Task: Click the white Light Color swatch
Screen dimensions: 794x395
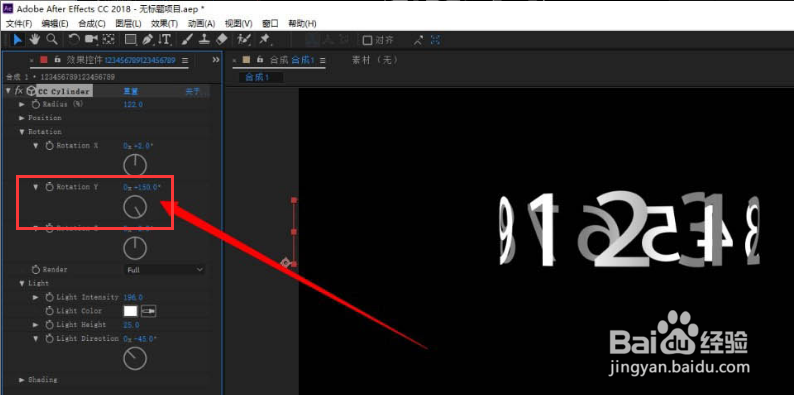Action: tap(131, 311)
